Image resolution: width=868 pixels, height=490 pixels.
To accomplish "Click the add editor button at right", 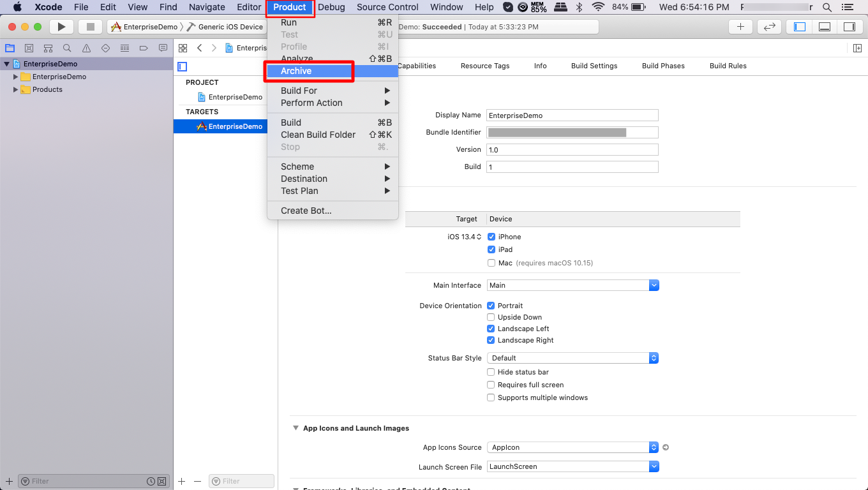I will click(857, 48).
